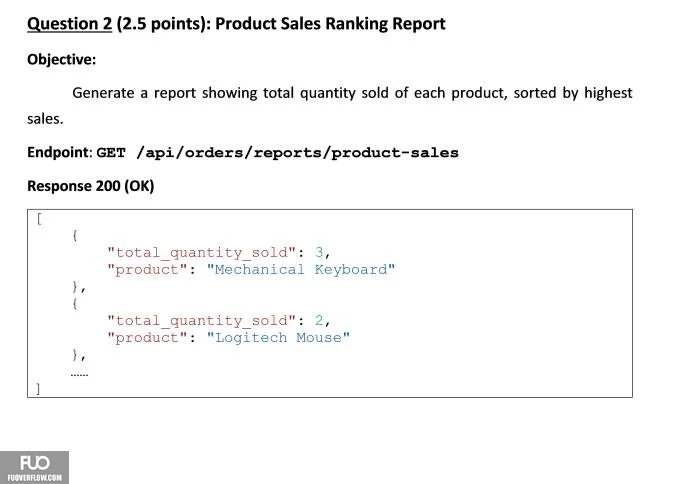Viewport: 691px width, 484px height.
Task: Click the opening square bracket of the JSON
Action: click(39, 219)
